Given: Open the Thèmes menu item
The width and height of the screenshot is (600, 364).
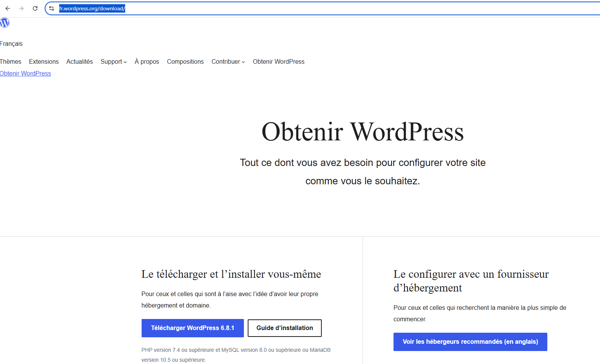Looking at the screenshot, I should coord(11,61).
